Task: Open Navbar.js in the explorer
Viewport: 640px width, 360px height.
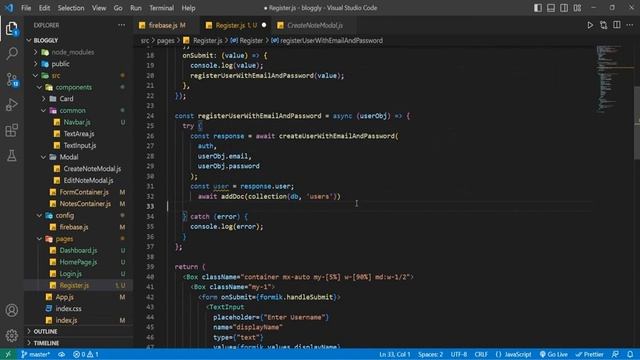Action: coord(77,122)
